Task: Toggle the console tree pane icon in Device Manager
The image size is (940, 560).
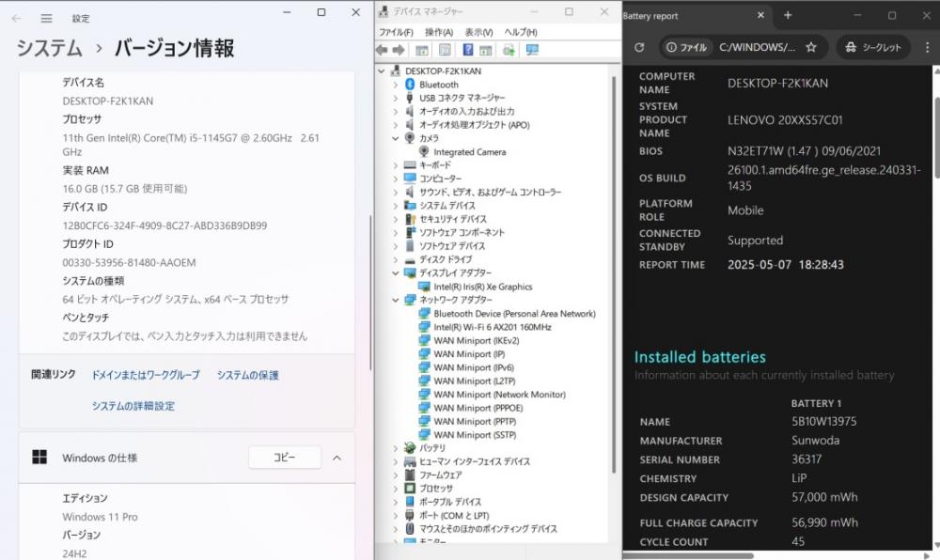Action: click(x=422, y=51)
